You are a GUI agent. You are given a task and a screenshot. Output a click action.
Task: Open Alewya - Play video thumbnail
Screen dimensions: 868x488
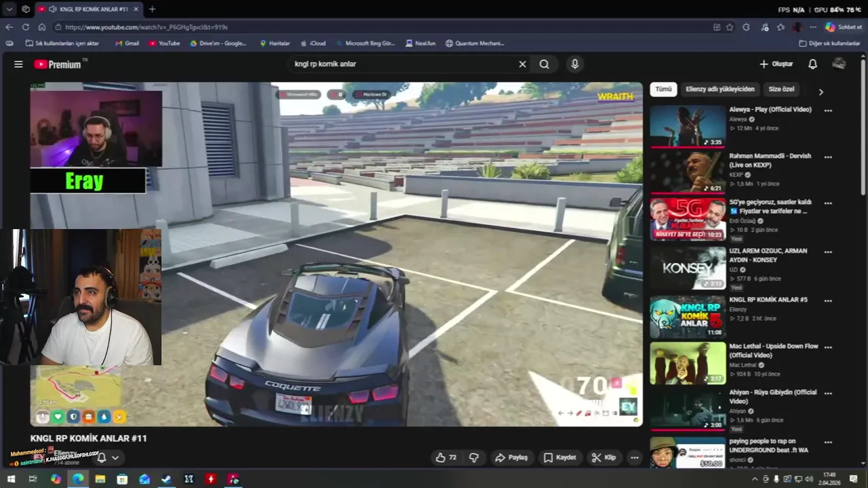pyautogui.click(x=688, y=126)
